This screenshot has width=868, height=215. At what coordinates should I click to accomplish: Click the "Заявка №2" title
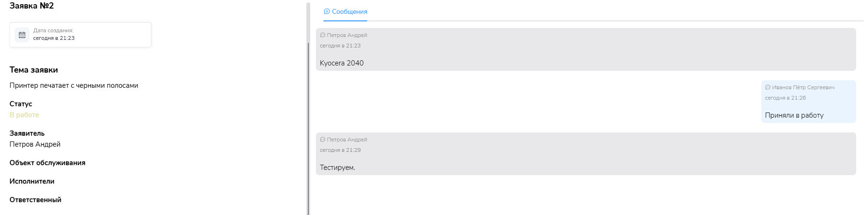point(32,6)
